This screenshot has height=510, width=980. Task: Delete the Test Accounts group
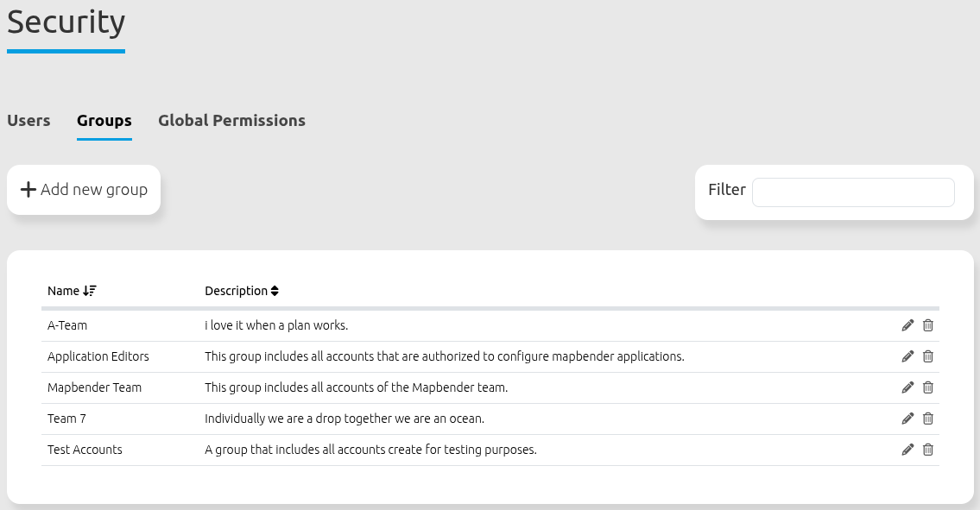pyautogui.click(x=928, y=450)
